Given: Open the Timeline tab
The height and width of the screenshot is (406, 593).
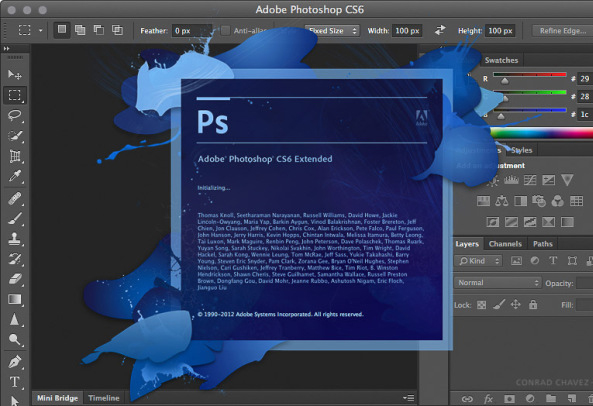Looking at the screenshot, I should pos(104,398).
